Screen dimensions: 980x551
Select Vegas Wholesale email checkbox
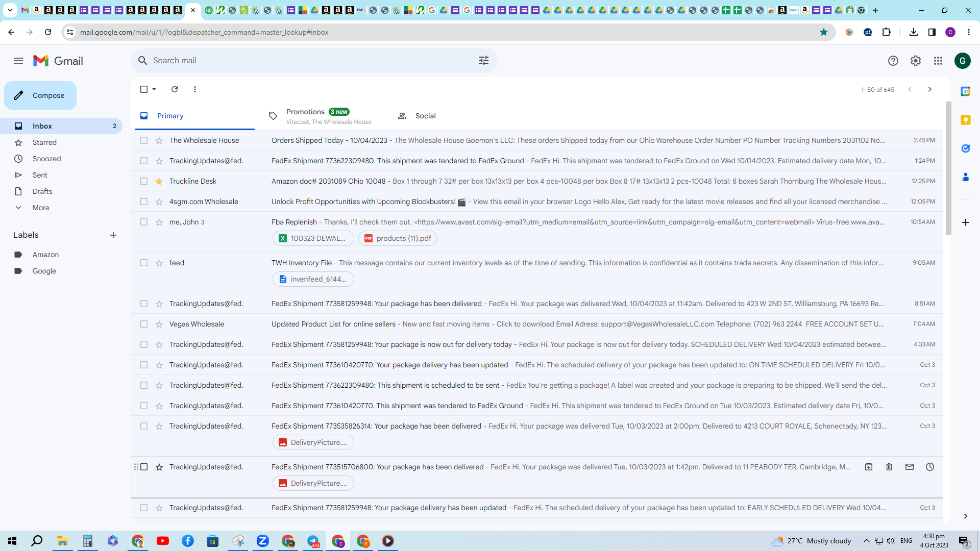point(144,324)
